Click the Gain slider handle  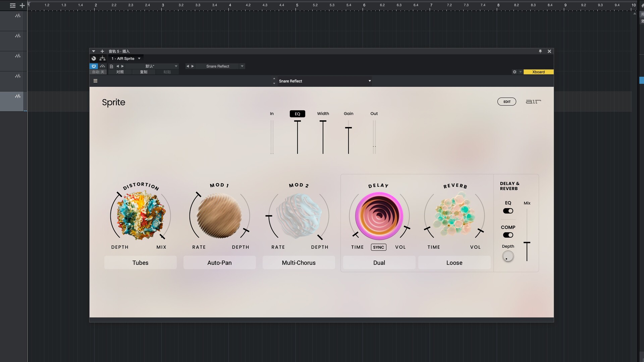pyautogui.click(x=348, y=128)
